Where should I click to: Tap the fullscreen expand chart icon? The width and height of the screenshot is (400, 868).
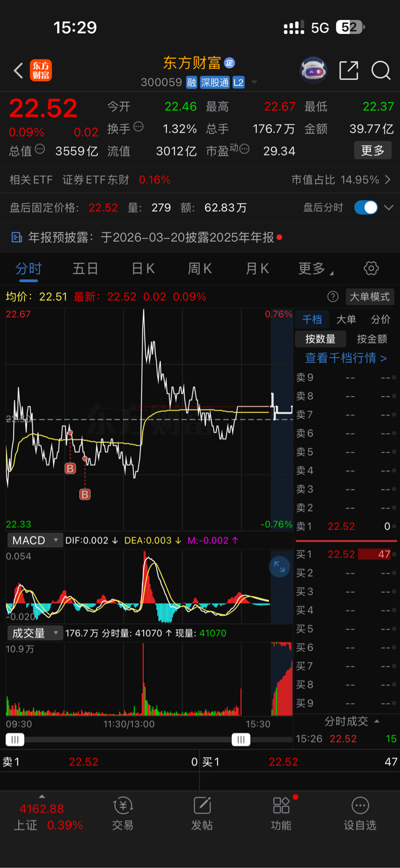[x=280, y=567]
